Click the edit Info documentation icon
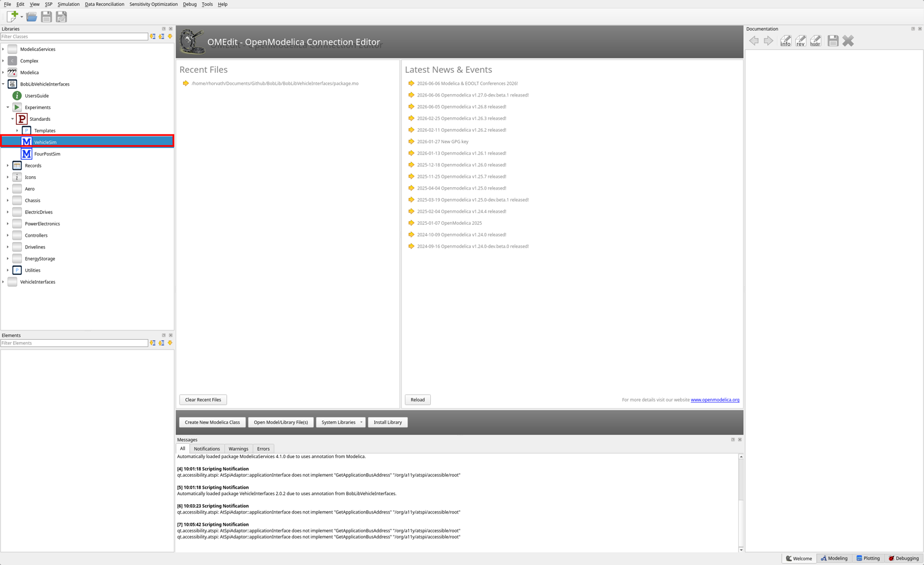 coord(785,41)
